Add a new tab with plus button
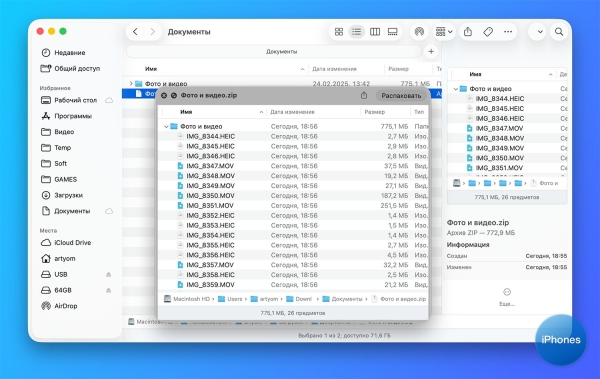The width and height of the screenshot is (600, 379). click(431, 51)
